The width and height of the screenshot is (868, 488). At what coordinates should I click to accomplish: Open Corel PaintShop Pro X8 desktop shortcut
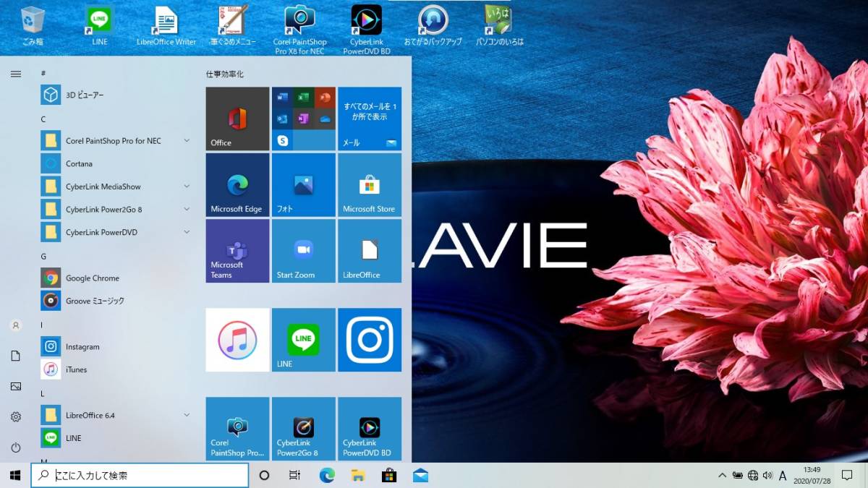click(x=299, y=29)
